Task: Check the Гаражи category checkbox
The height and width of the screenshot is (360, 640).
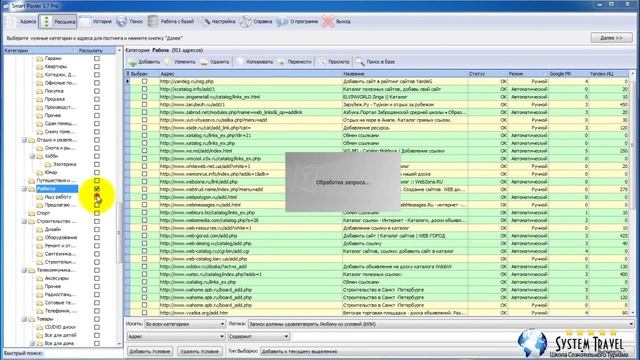Action: coord(97,58)
